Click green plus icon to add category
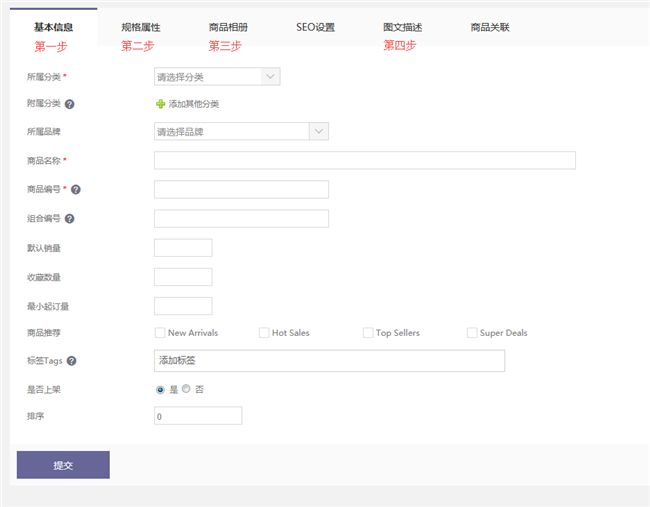The width and height of the screenshot is (650, 507). [x=160, y=104]
